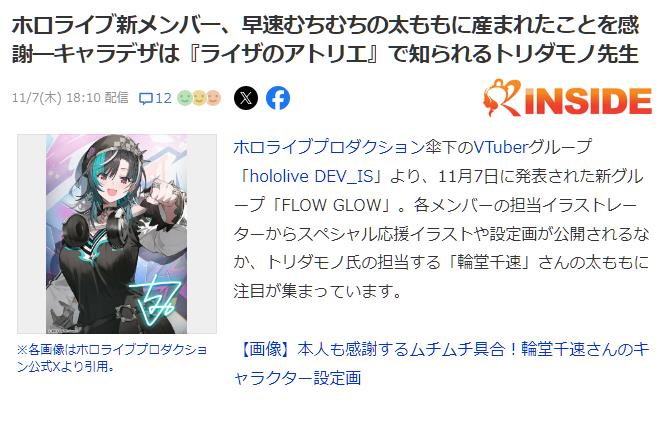Open the hololive DEV_IS link
Image resolution: width=663 pixels, height=421 pixels.
pyautogui.click(x=312, y=176)
